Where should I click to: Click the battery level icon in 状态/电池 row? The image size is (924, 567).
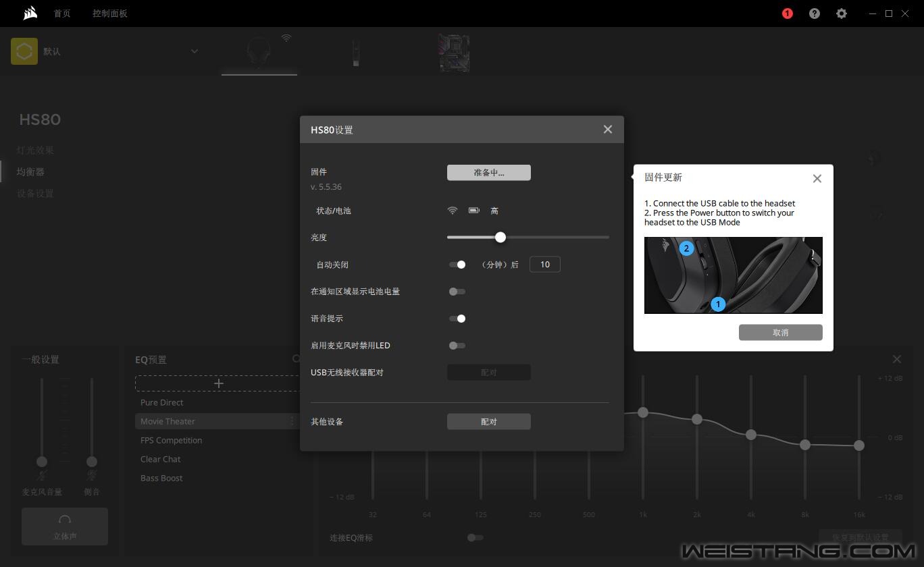pos(474,211)
